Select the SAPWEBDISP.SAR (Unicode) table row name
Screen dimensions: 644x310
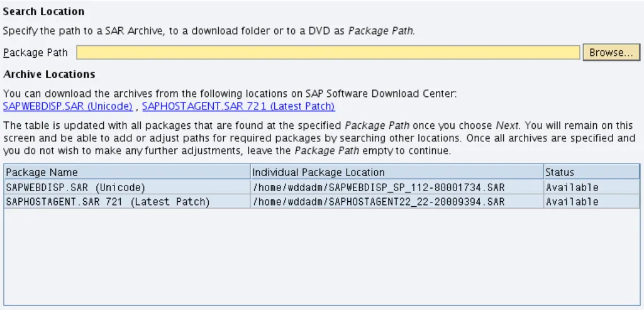75,187
